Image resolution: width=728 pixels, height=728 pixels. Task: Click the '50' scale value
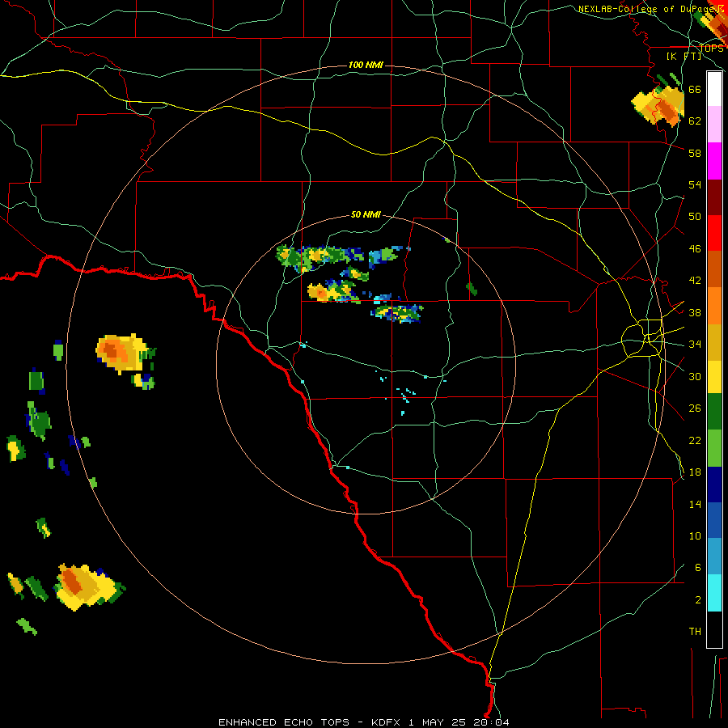tap(695, 217)
